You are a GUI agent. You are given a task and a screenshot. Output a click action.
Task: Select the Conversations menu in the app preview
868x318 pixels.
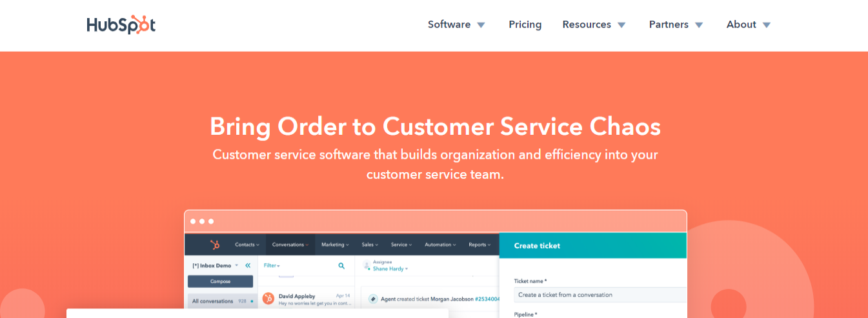290,244
